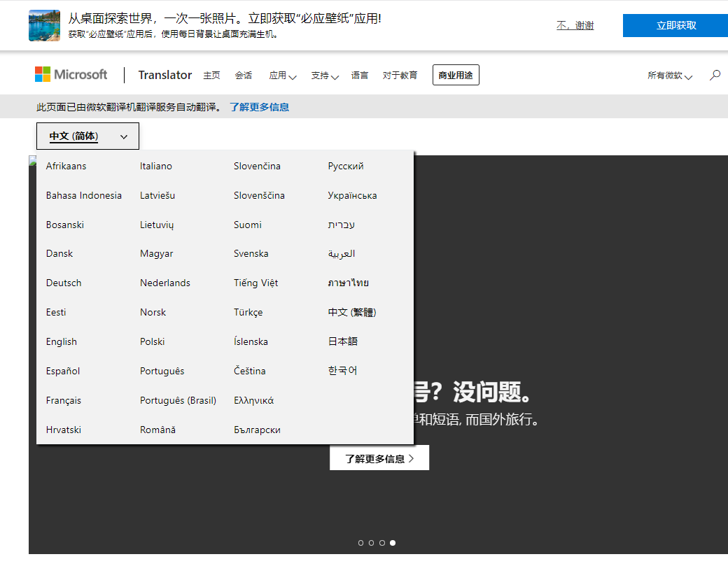Go to the 主页 nav item

point(211,76)
